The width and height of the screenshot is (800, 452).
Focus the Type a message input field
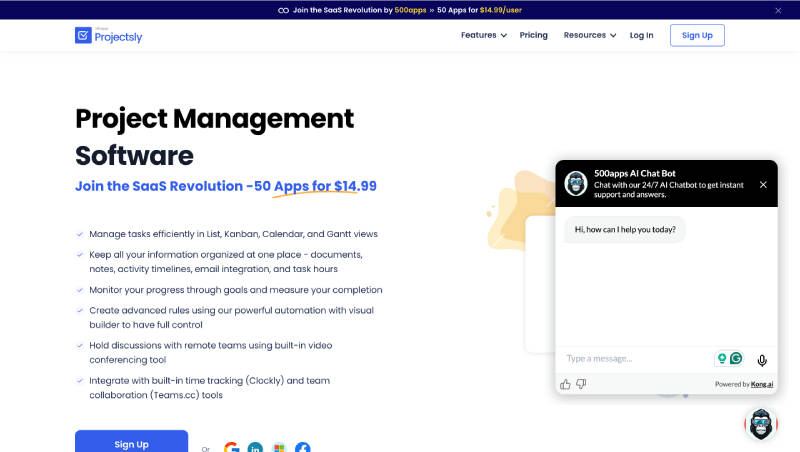coord(635,359)
